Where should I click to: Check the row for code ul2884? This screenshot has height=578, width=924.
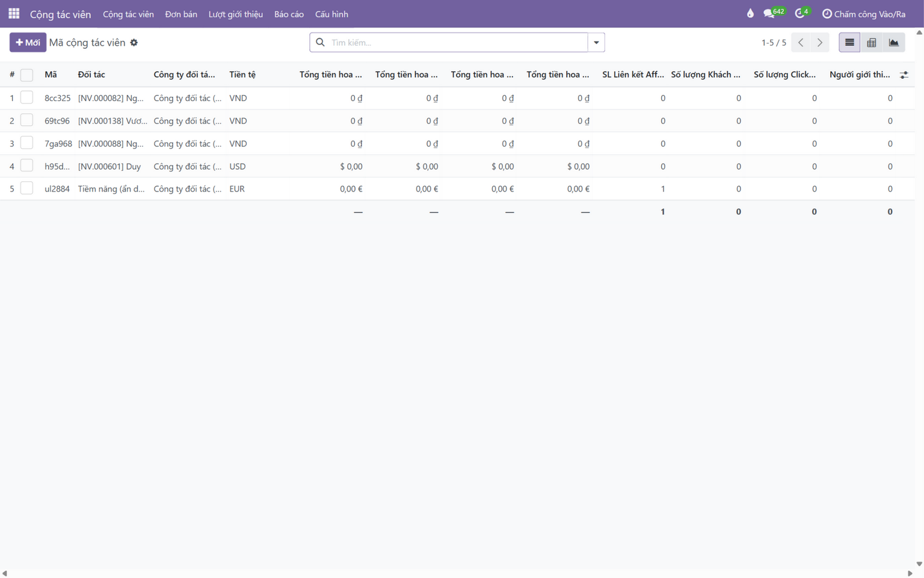tap(26, 188)
